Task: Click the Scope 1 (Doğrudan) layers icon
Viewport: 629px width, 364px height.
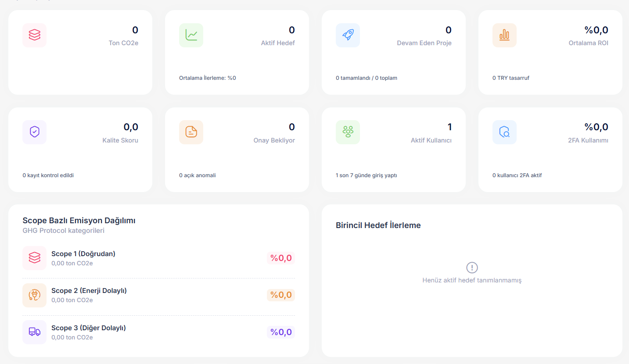Action: coord(34,258)
